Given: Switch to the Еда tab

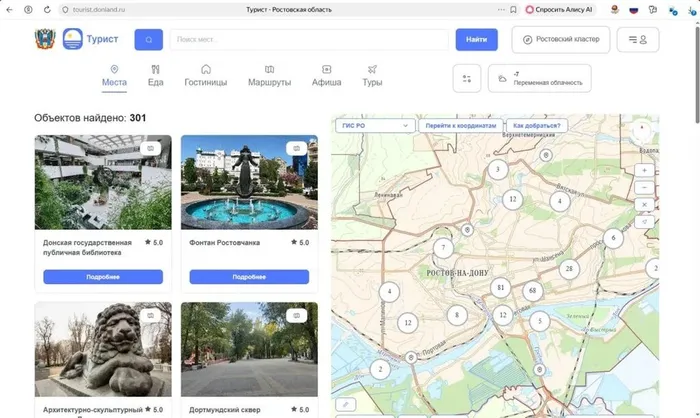Looking at the screenshot, I should click(155, 76).
